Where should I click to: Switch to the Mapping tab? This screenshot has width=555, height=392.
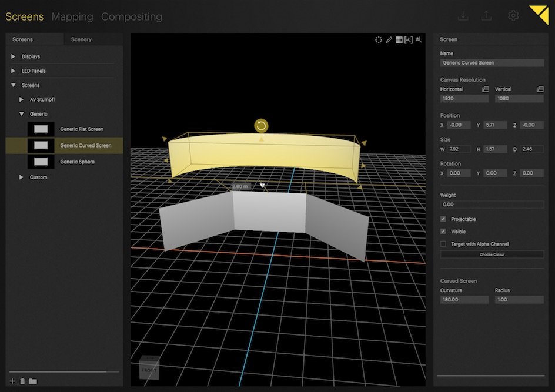[x=72, y=16]
